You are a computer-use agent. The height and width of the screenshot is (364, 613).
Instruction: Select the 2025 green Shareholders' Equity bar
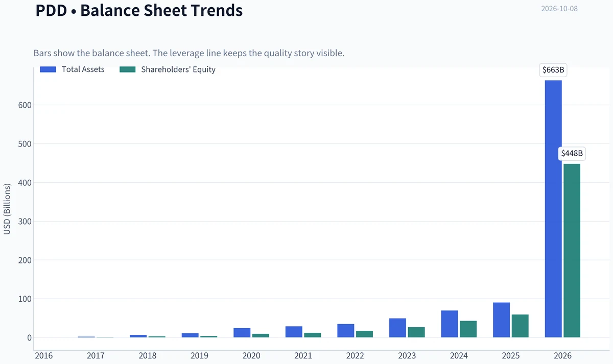click(x=520, y=326)
